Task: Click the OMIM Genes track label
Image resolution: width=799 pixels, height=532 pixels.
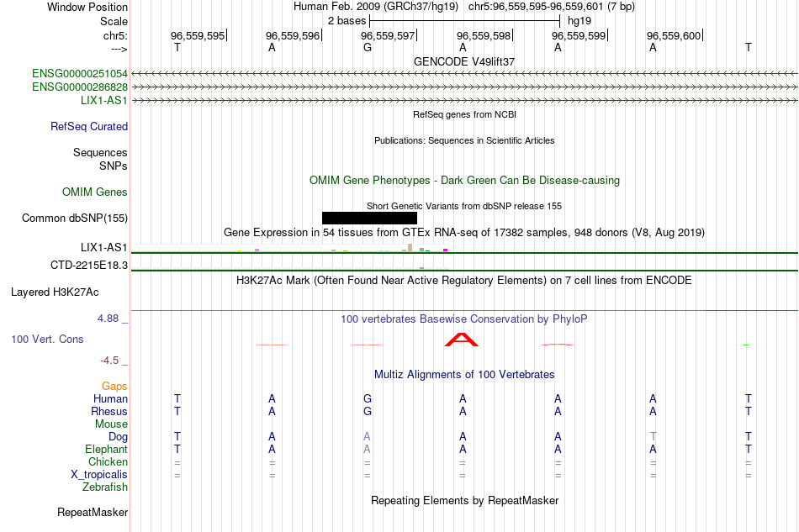Action: tap(95, 192)
